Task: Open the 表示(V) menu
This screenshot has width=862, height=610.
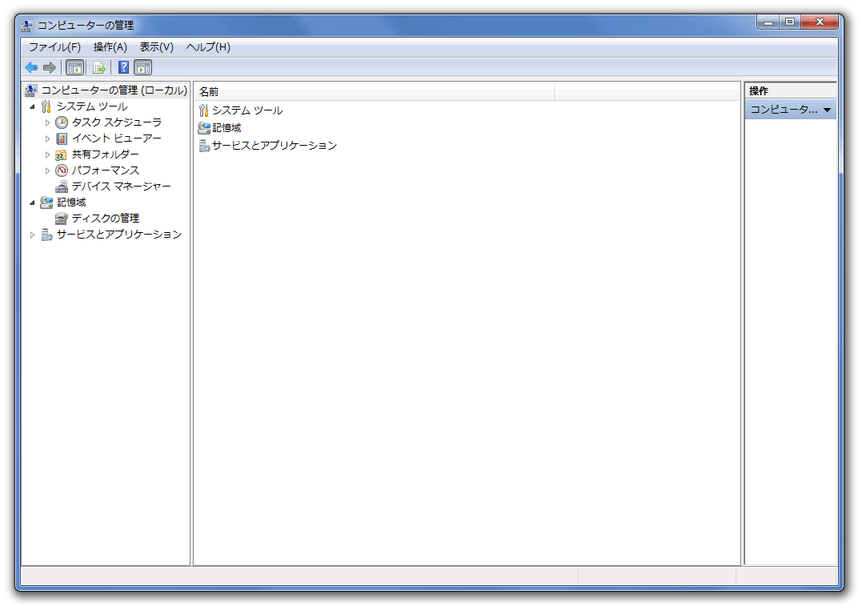Action: 156,47
